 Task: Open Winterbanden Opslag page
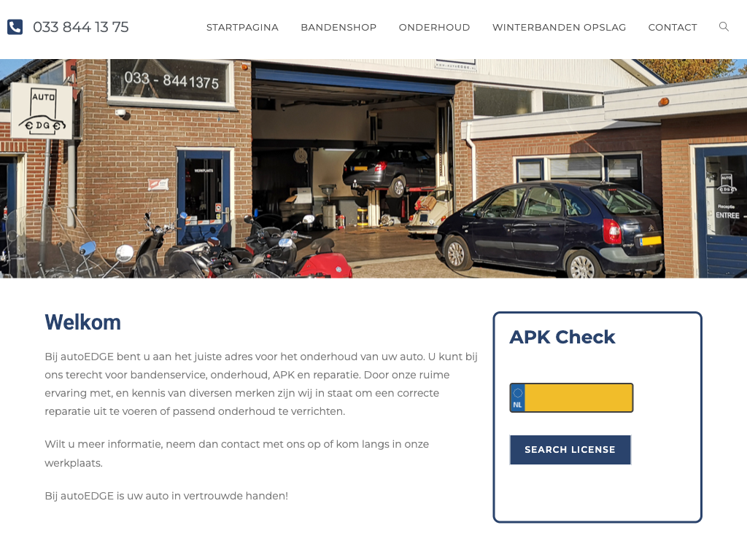[x=559, y=28]
